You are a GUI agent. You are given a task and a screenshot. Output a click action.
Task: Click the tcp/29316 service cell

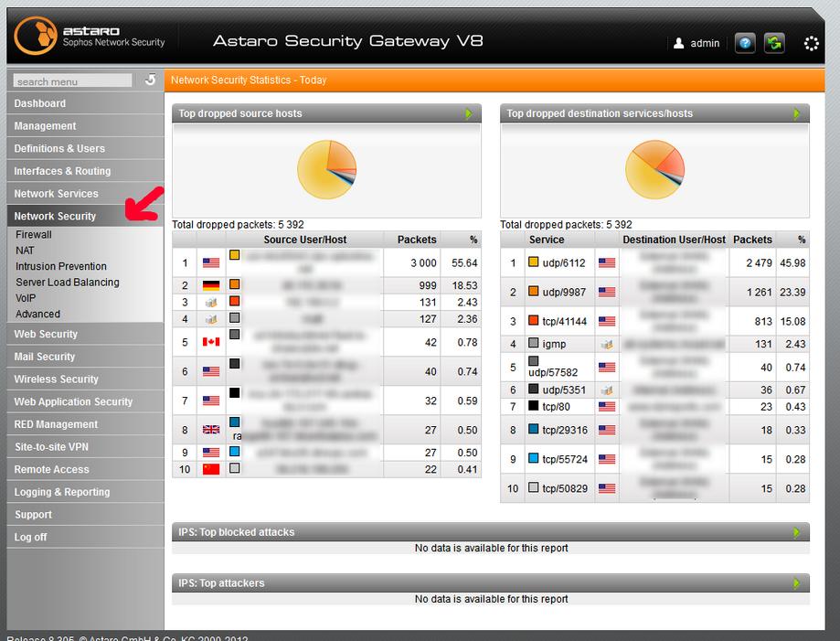[559, 430]
